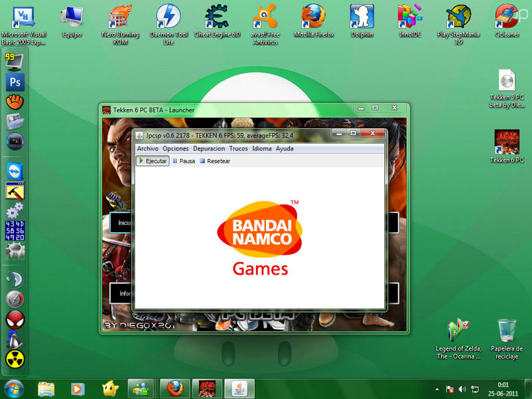
Task: Minimize the Tekken 6 PC BETA Launcher
Action: click(361, 108)
